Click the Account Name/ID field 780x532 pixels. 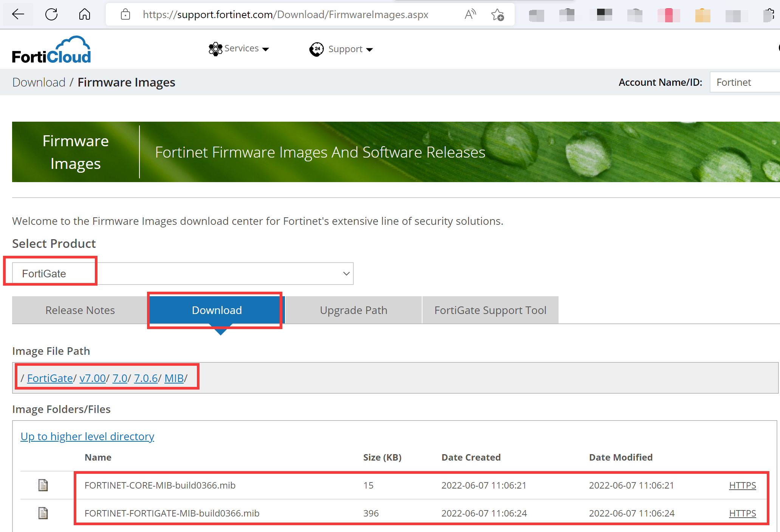point(744,82)
